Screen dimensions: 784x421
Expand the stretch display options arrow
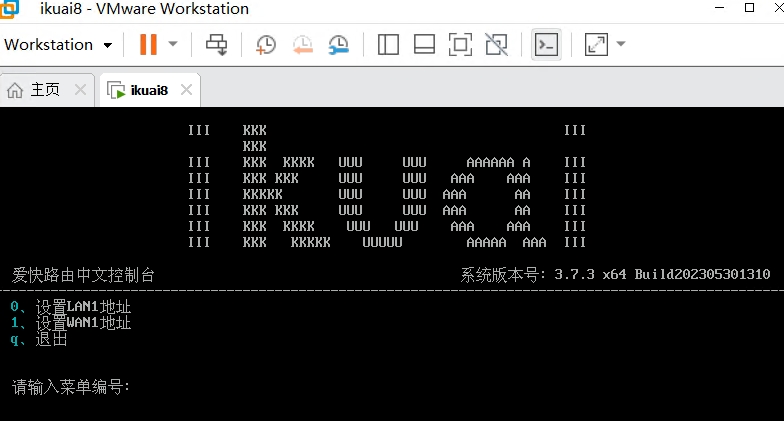pos(621,44)
